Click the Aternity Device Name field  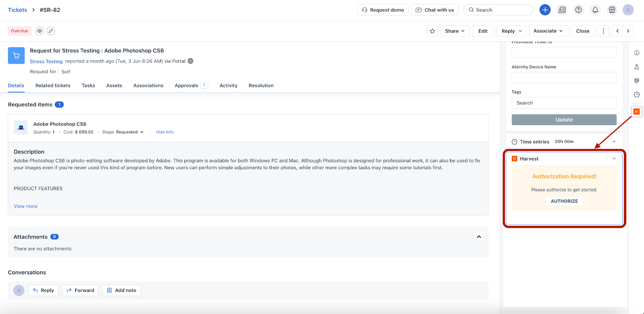(x=564, y=78)
